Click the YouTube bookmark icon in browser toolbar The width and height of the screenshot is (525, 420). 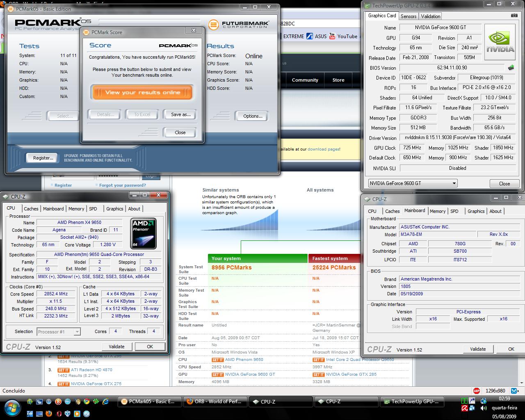click(x=332, y=36)
